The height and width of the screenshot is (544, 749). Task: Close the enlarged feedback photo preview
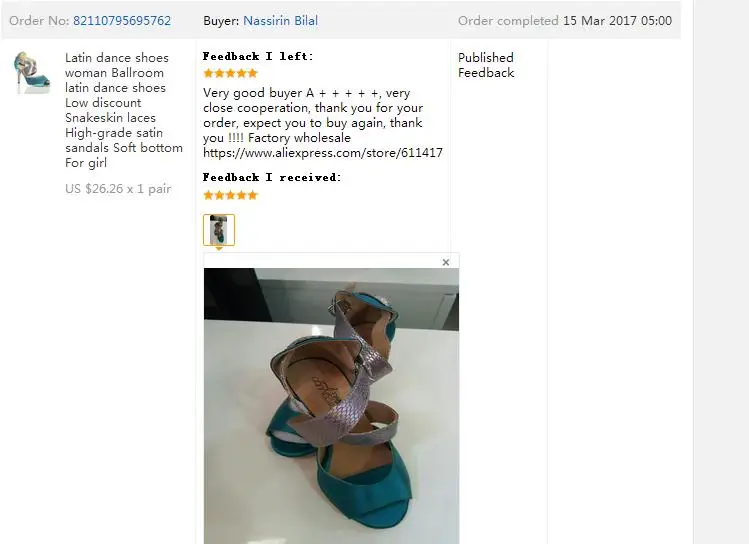click(446, 262)
